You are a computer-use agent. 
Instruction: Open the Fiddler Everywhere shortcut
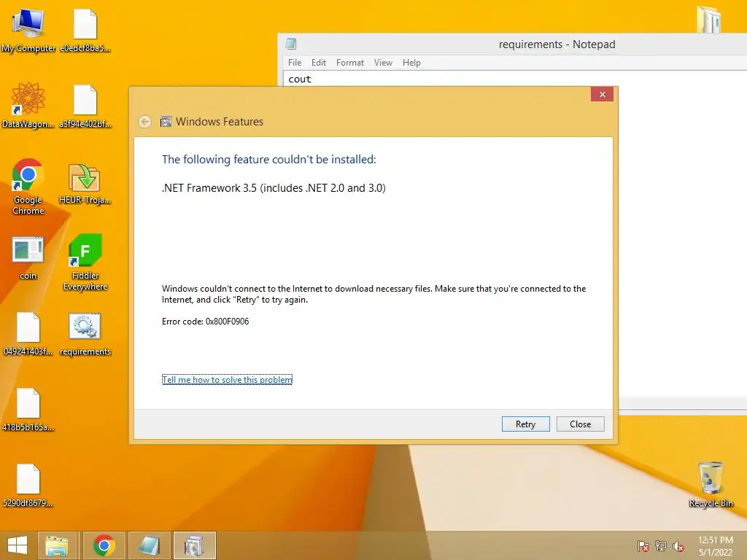point(85,262)
